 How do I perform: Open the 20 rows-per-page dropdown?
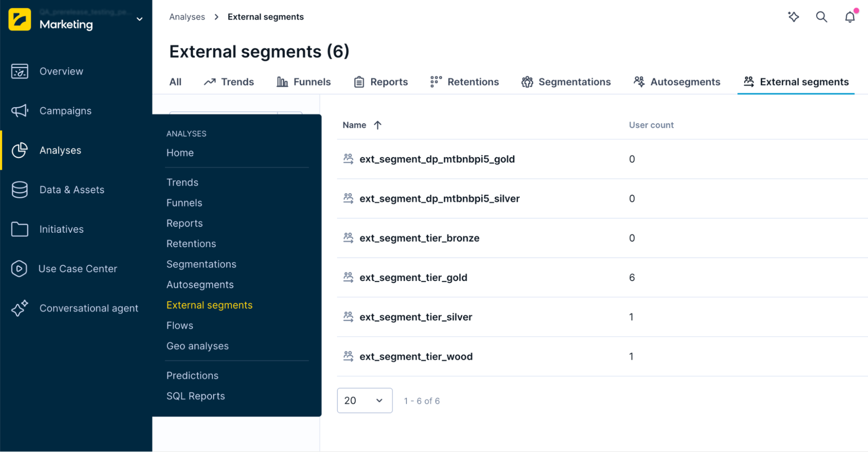click(365, 401)
